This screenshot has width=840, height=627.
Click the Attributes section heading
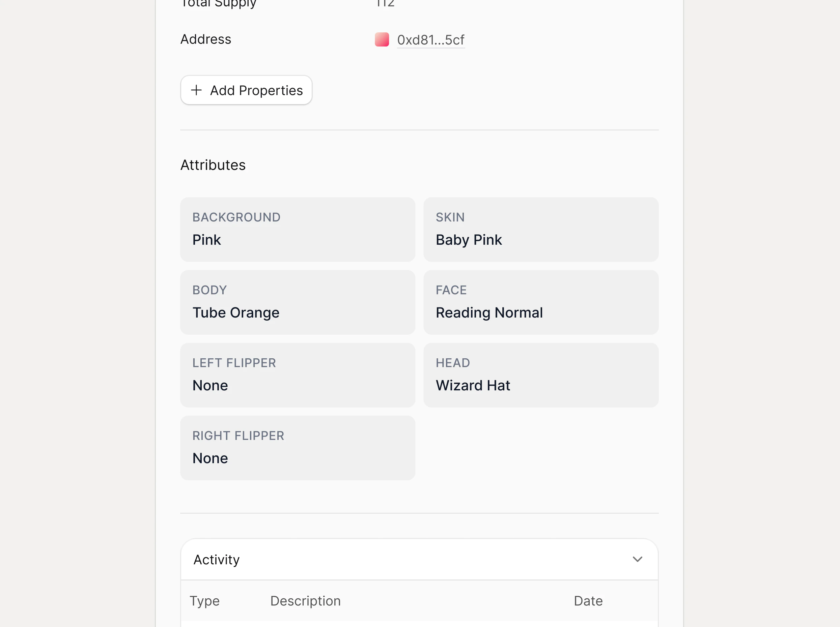click(x=213, y=165)
